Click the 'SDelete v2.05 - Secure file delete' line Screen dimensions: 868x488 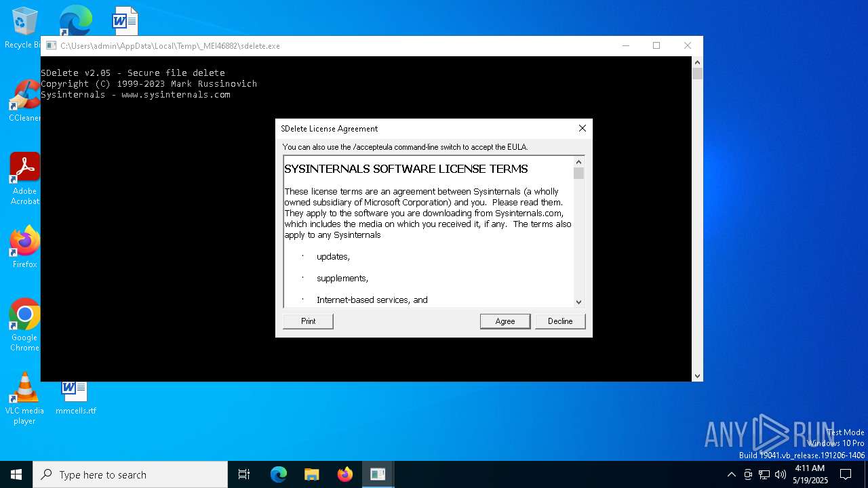coord(133,73)
